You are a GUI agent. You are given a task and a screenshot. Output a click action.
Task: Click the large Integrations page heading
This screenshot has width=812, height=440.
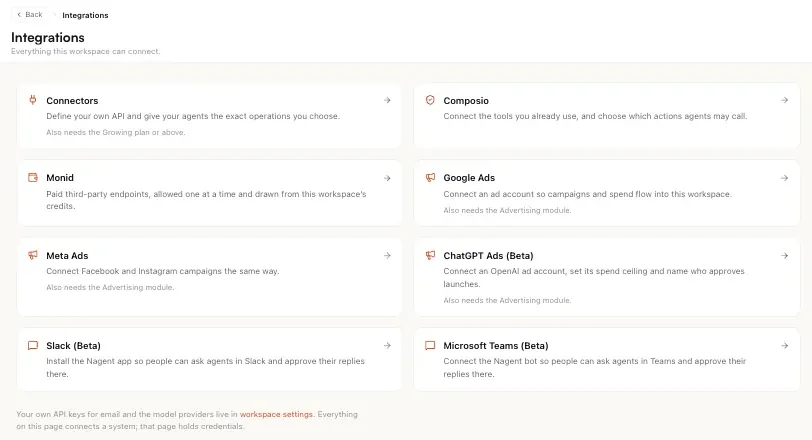point(48,37)
